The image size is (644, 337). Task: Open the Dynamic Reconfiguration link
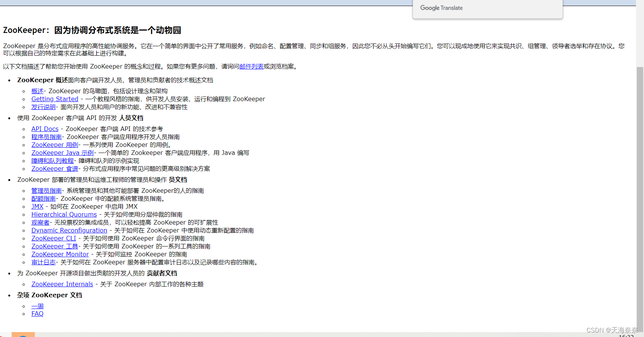coord(69,230)
